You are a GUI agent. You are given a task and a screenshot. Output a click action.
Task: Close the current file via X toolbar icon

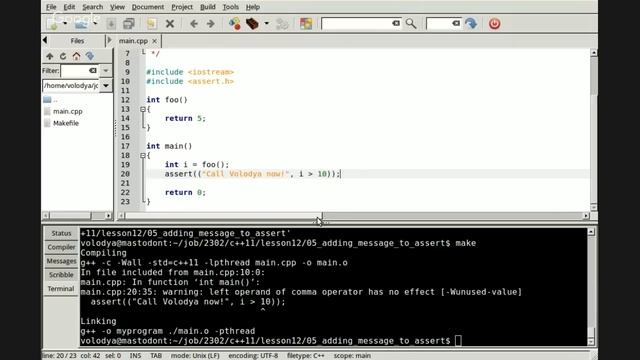tap(170, 24)
